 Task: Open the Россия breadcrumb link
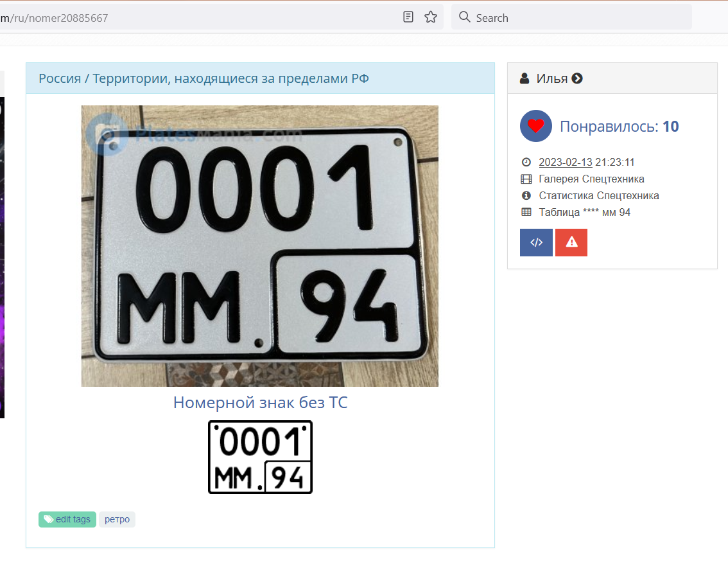[x=60, y=78]
